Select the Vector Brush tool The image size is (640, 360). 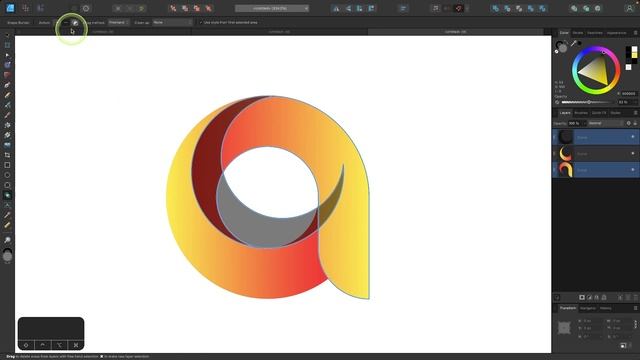point(7,105)
